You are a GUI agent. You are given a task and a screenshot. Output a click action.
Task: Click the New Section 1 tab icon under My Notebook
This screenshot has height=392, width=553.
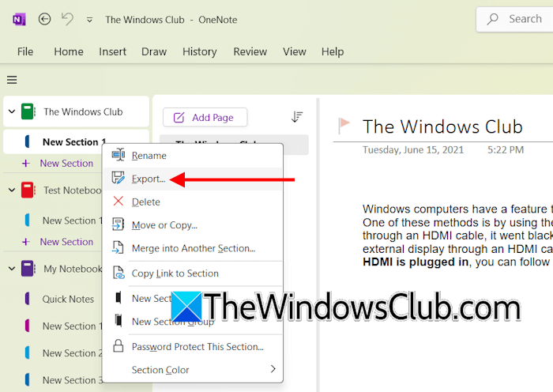coord(27,326)
